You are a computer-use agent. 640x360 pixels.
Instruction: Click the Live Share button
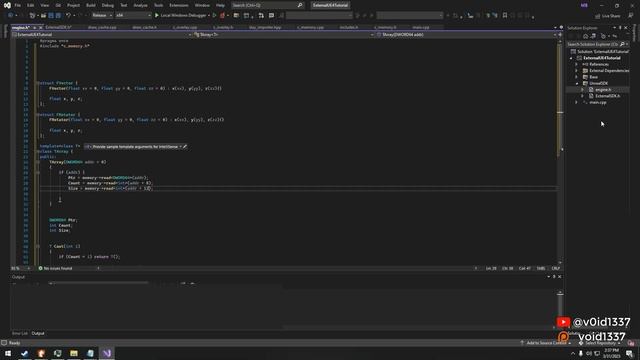point(608,16)
